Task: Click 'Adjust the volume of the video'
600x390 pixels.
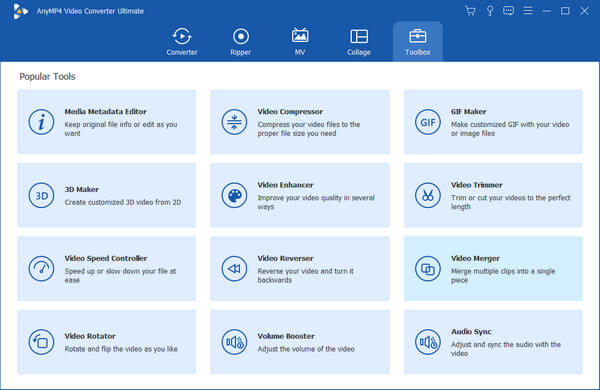Action: 306,349
